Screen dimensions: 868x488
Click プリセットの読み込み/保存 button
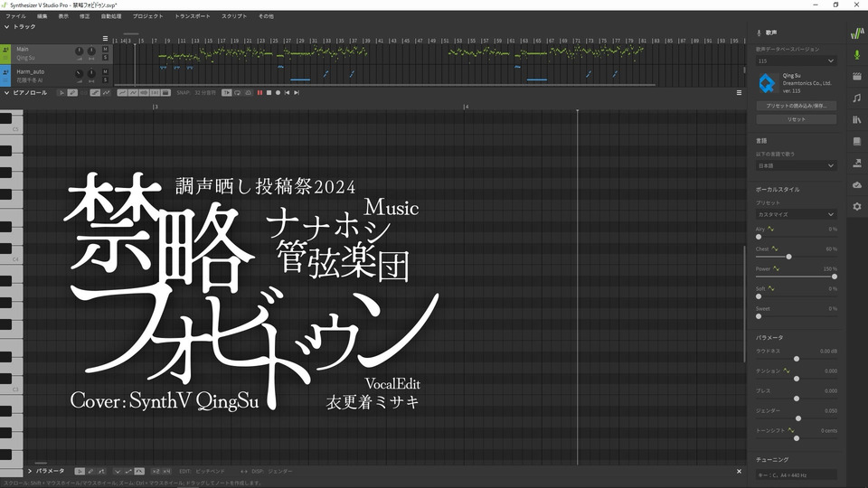click(796, 106)
